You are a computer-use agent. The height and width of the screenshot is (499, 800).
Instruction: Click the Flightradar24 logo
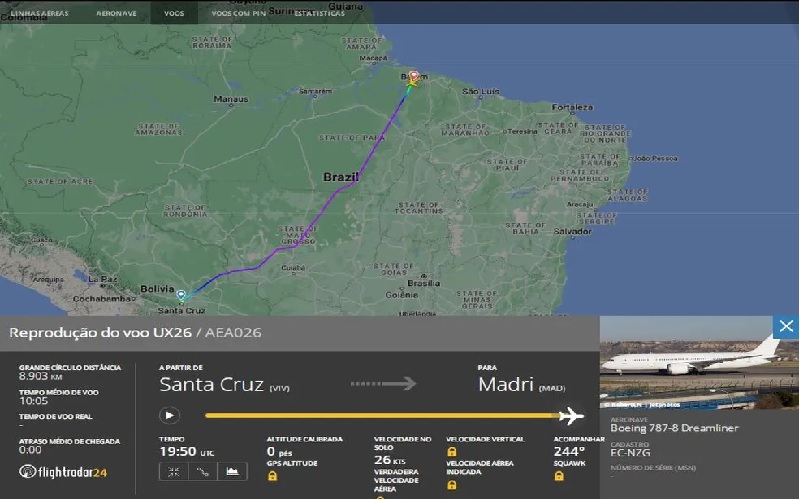coord(66,471)
